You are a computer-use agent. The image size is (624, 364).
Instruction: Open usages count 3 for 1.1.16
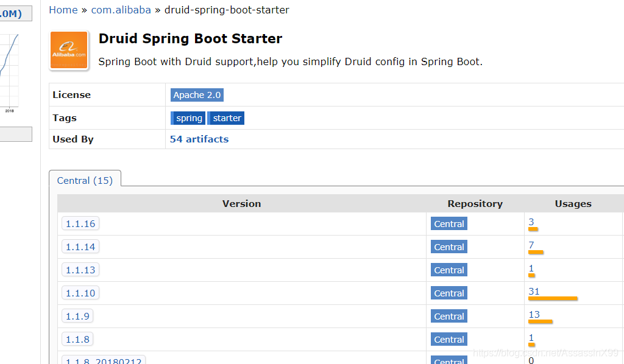(x=531, y=222)
